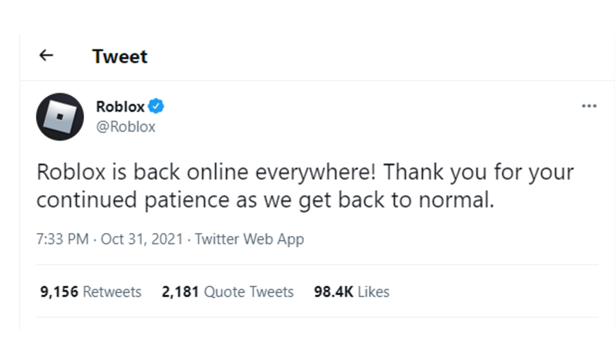
Task: Click the Twitter Web App source link
Action: coord(249,239)
